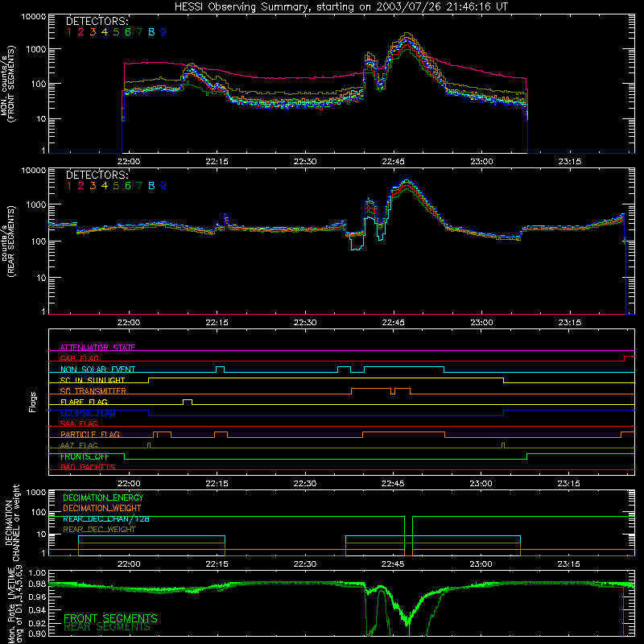
Task: Click the ATTENUATOR_STATE flag label
Action: coord(97,348)
